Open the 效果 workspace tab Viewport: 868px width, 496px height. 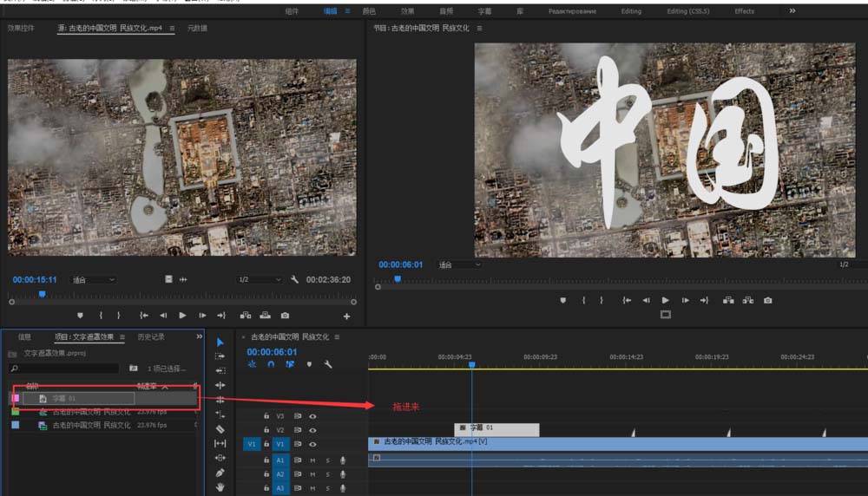[x=407, y=11]
